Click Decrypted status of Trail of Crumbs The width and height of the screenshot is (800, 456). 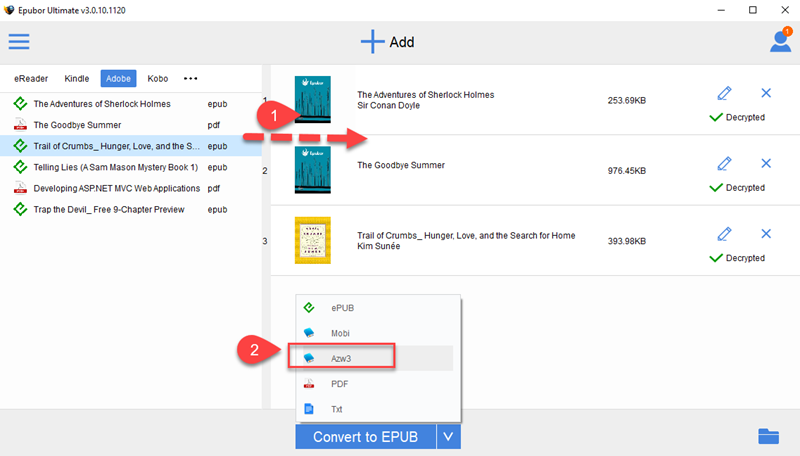pos(737,258)
